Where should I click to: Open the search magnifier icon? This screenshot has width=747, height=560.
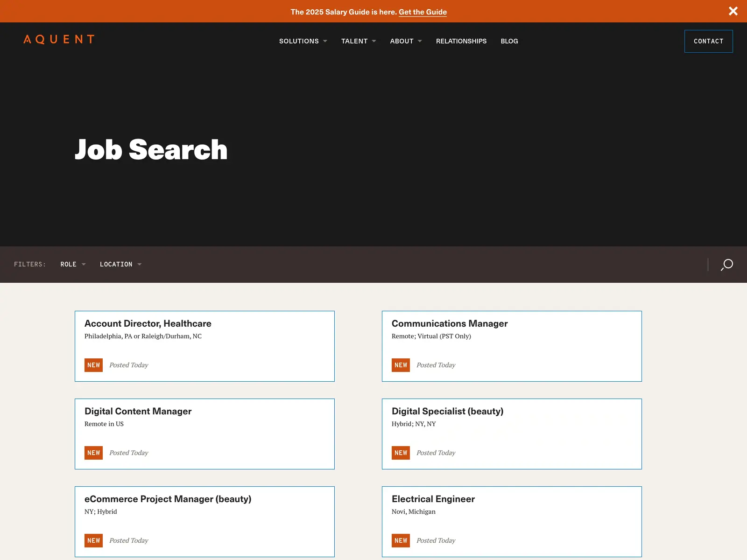(x=727, y=265)
